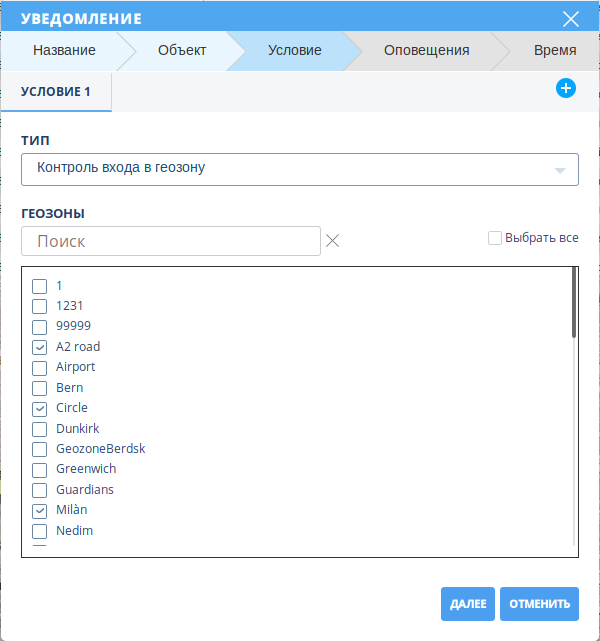Jump to the 'Время' step
600x641 pixels.
(x=554, y=50)
